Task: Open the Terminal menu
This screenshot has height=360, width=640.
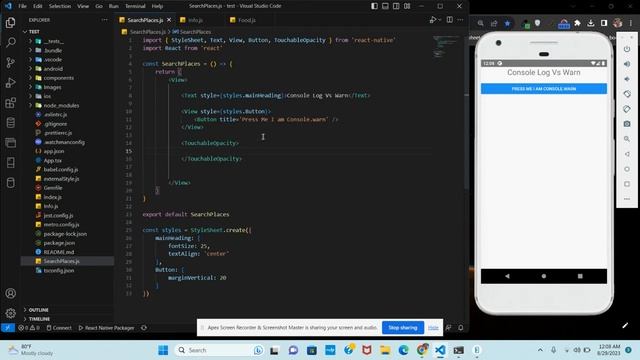Action: point(135,6)
